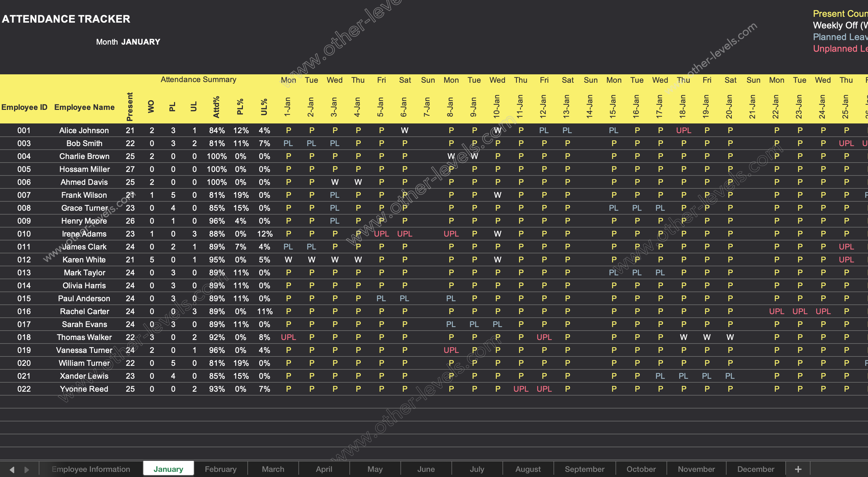Click the Ahmed Davis name cell

pos(84,182)
